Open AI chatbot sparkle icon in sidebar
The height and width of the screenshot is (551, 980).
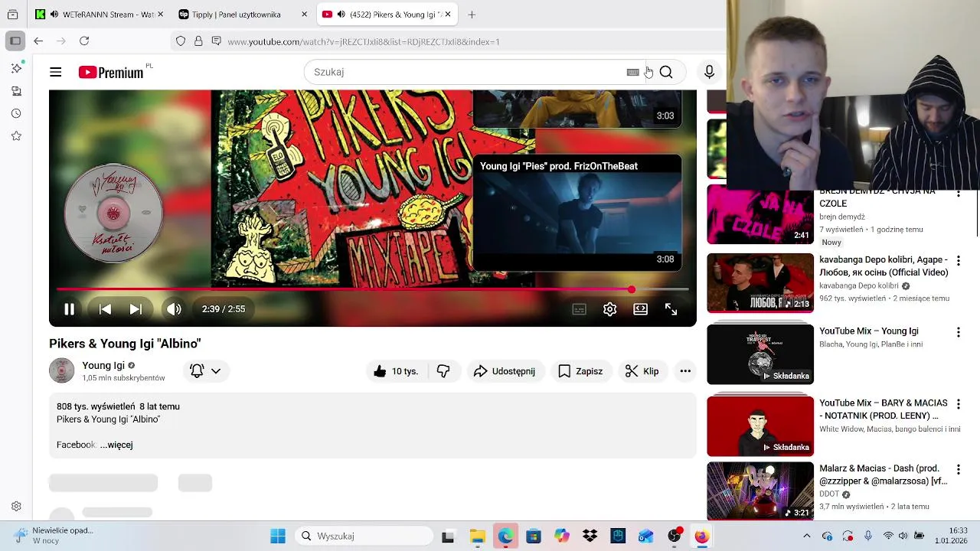16,68
